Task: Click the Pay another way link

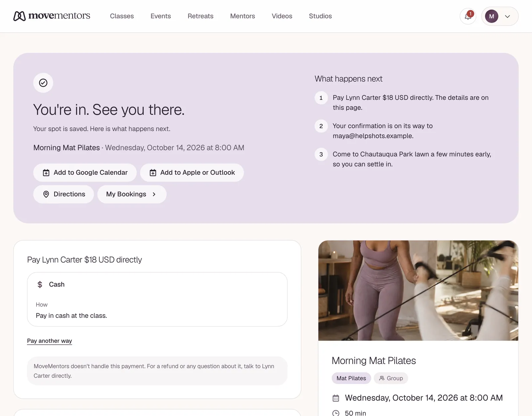Action: (x=50, y=341)
